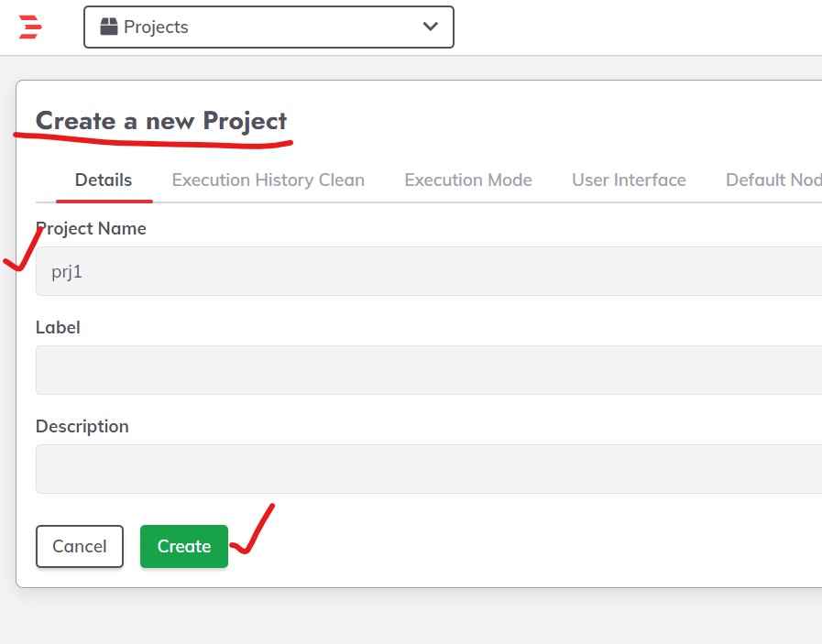Open the Execution History Clean tab

click(x=268, y=180)
